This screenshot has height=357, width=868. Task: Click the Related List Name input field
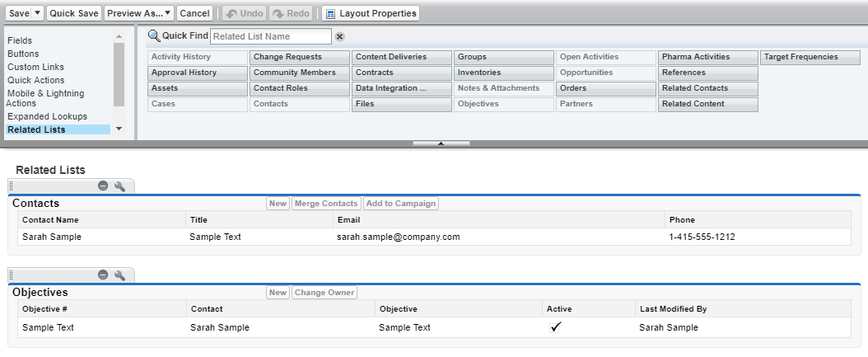coord(270,36)
